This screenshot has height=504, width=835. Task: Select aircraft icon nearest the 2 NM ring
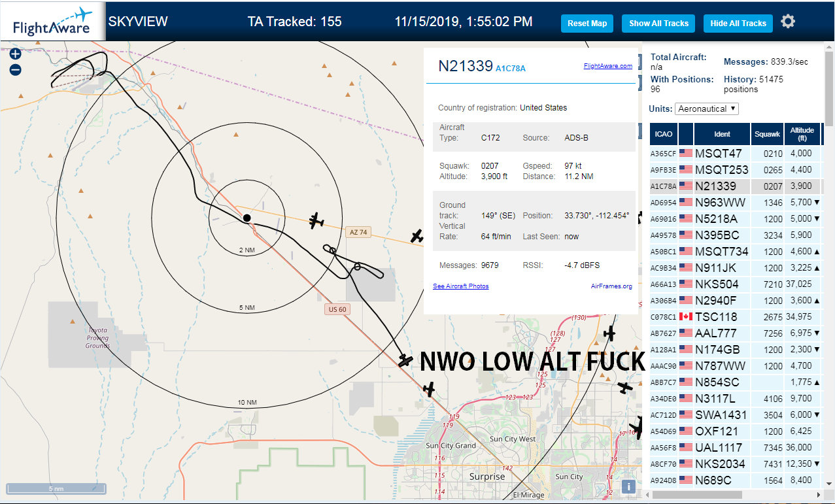(x=316, y=221)
